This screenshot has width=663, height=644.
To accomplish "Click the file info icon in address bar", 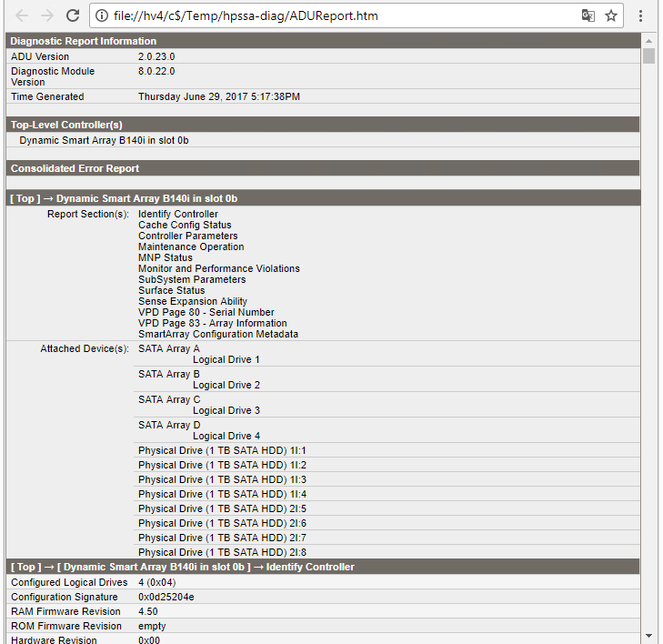I will pyautogui.click(x=102, y=15).
